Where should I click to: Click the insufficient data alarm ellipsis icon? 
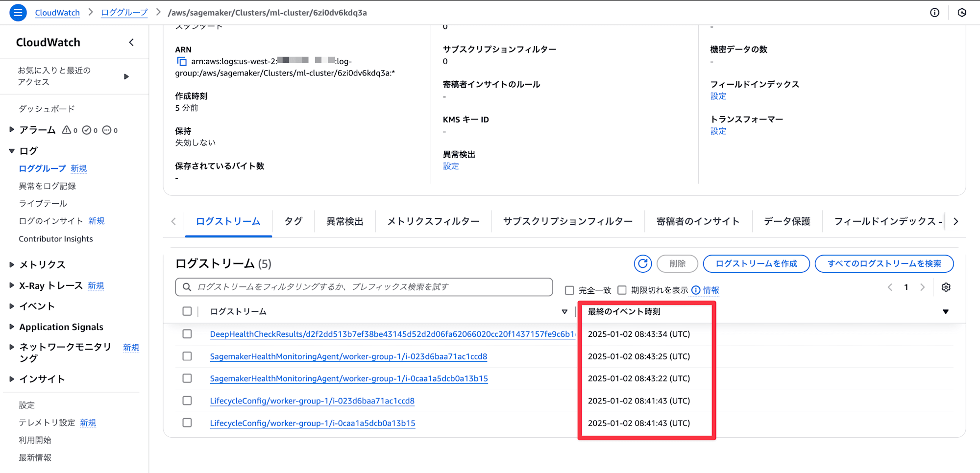[107, 130]
